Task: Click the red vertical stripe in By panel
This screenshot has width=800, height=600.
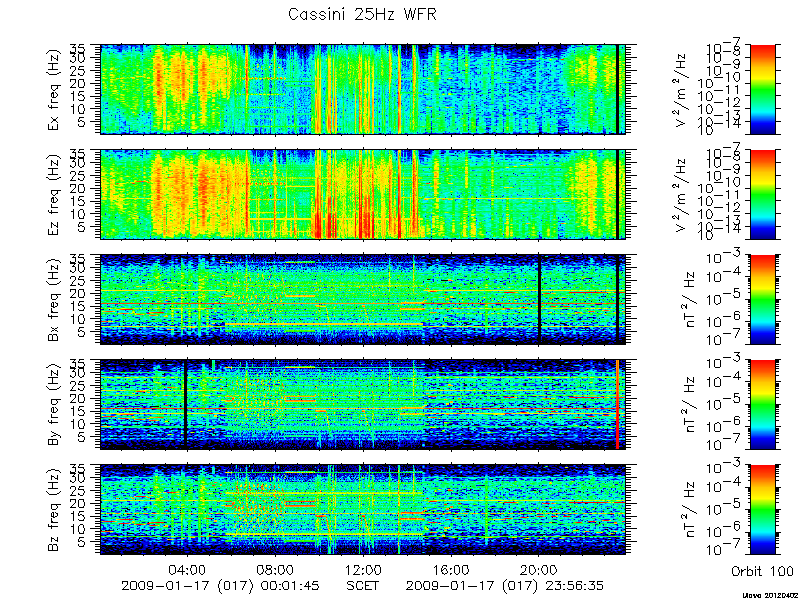Action: click(x=617, y=405)
